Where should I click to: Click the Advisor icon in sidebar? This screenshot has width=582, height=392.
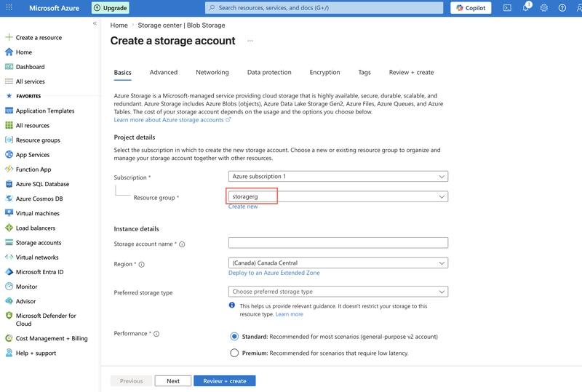[x=9, y=301]
